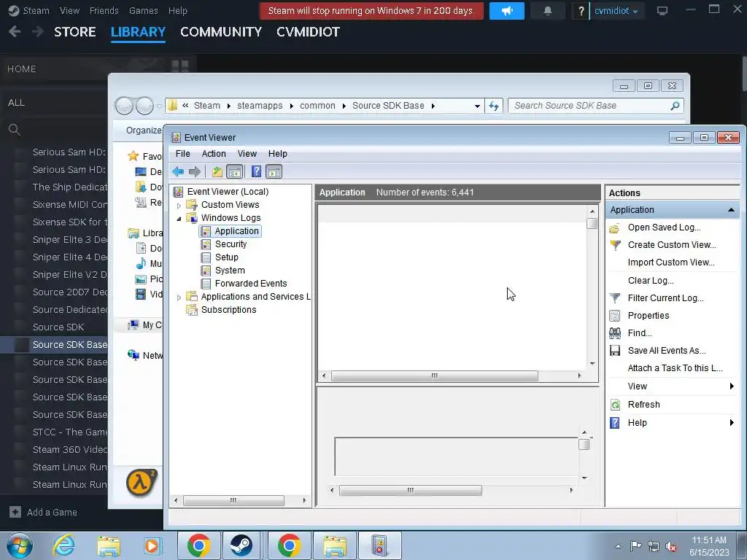The width and height of the screenshot is (747, 560).
Task: Click Search Source SDK Base field
Action: (596, 106)
